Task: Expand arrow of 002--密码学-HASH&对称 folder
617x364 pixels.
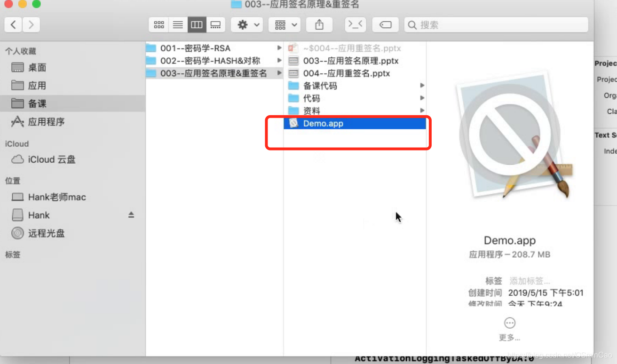Action: [x=279, y=61]
